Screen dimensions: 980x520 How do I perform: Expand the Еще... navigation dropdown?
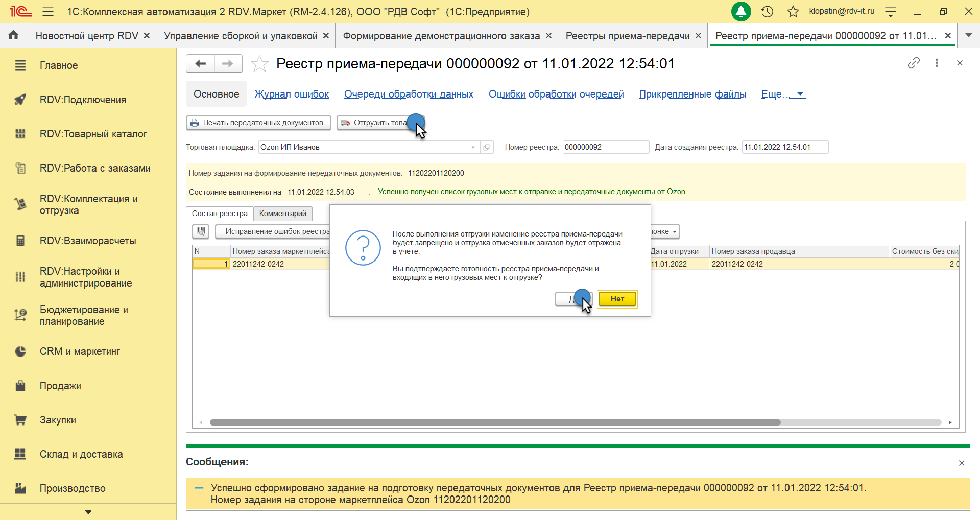tap(782, 94)
